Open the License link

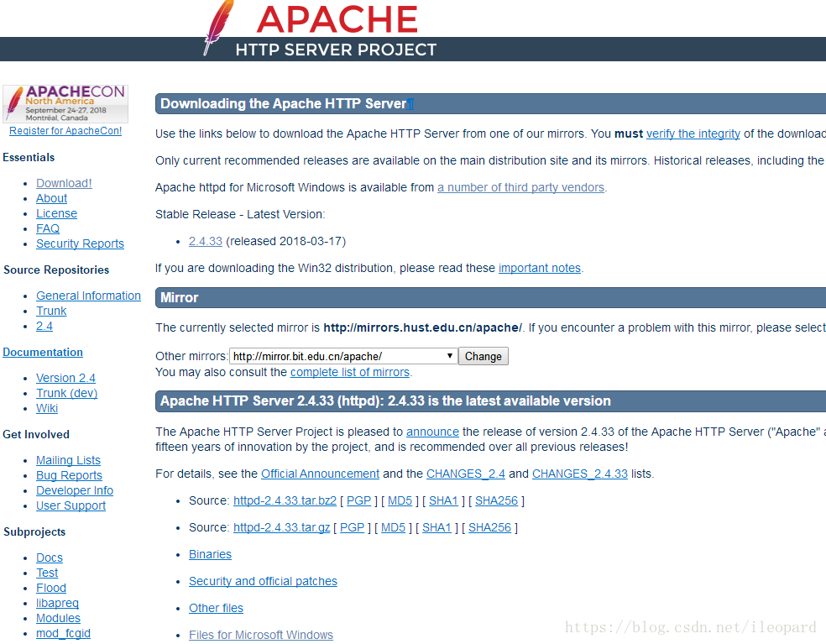(x=56, y=213)
